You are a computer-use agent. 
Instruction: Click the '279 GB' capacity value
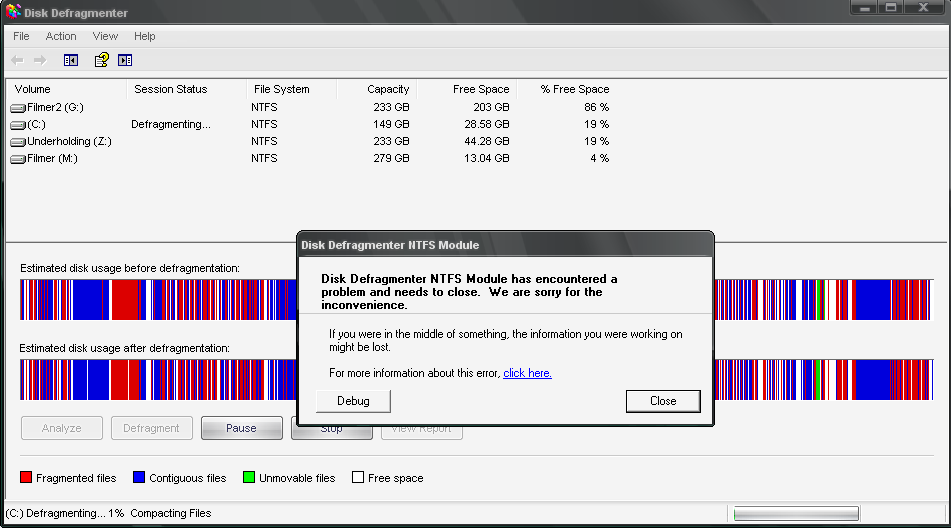[x=391, y=158]
